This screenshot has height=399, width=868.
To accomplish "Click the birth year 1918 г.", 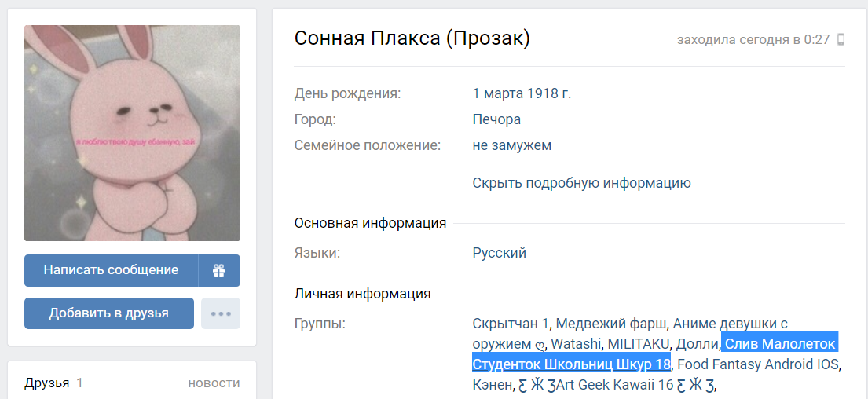I will coord(552,93).
